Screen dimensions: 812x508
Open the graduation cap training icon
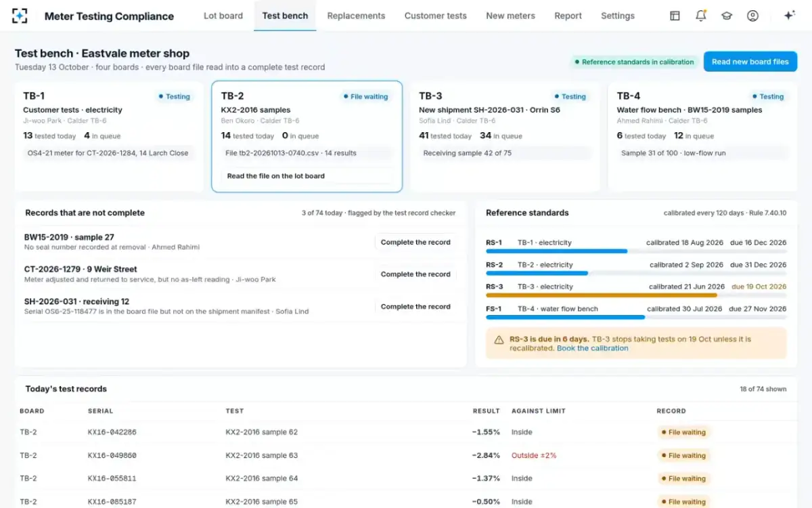coord(727,16)
